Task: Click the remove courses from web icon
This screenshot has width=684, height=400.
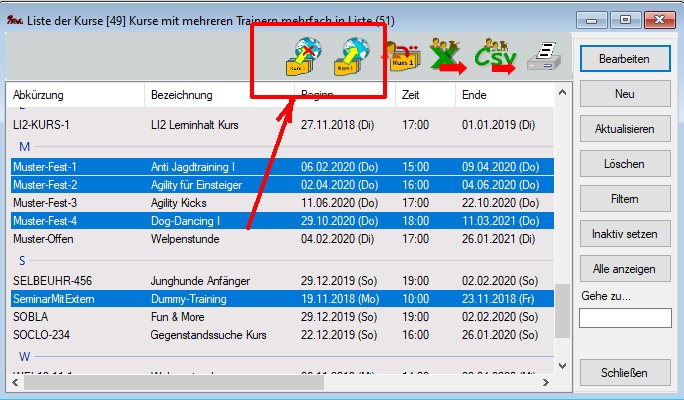Action: [298, 57]
